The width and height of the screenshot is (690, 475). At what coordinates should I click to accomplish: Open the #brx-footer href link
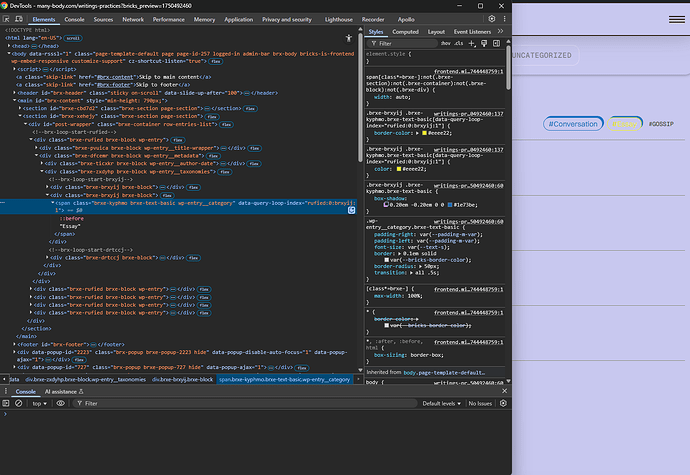coord(114,85)
